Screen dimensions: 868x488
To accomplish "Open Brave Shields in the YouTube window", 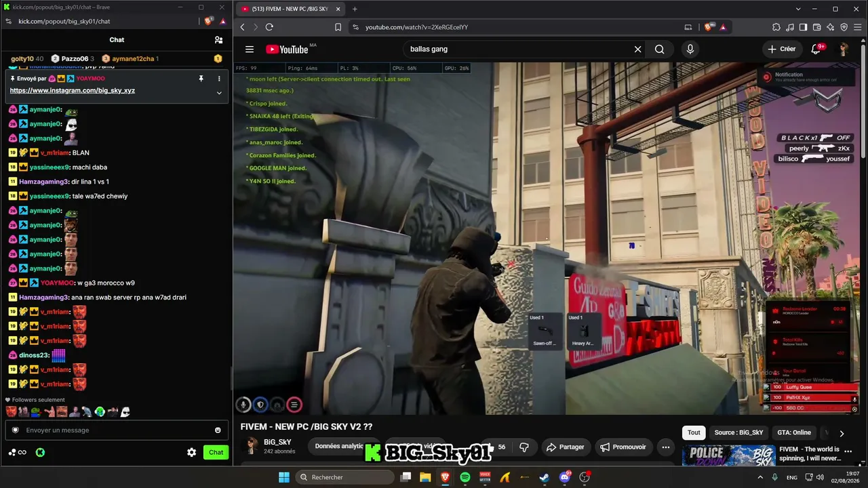I will [709, 27].
